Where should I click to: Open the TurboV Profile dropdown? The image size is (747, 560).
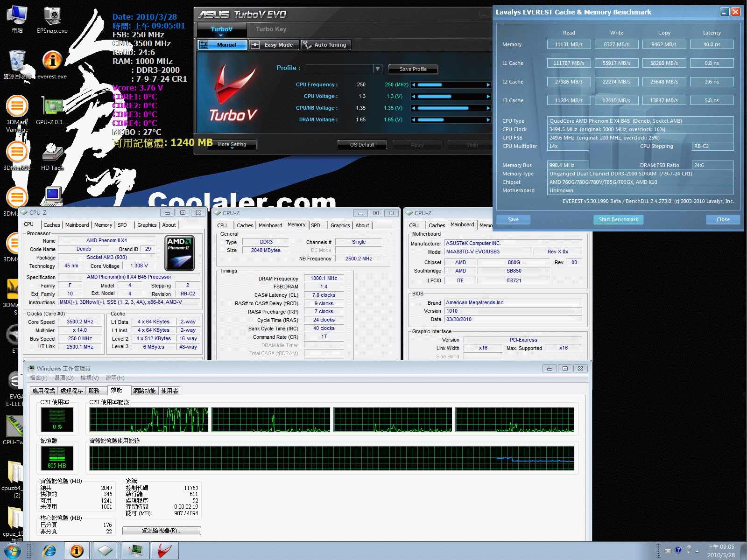click(378, 69)
